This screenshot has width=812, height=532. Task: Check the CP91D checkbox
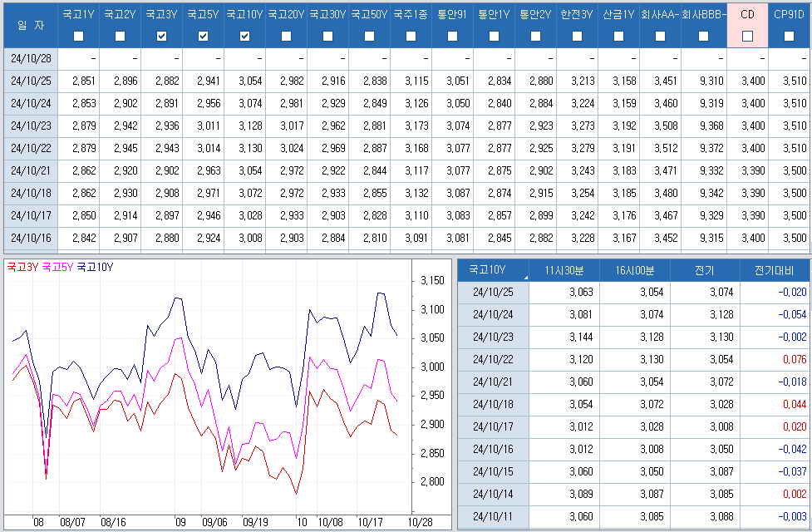click(x=789, y=36)
